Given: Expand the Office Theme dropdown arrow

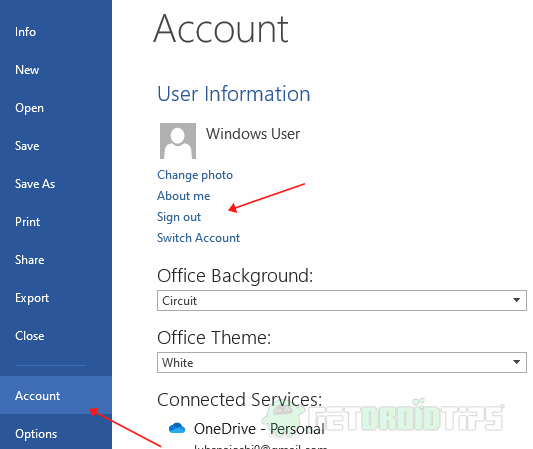Looking at the screenshot, I should (516, 362).
